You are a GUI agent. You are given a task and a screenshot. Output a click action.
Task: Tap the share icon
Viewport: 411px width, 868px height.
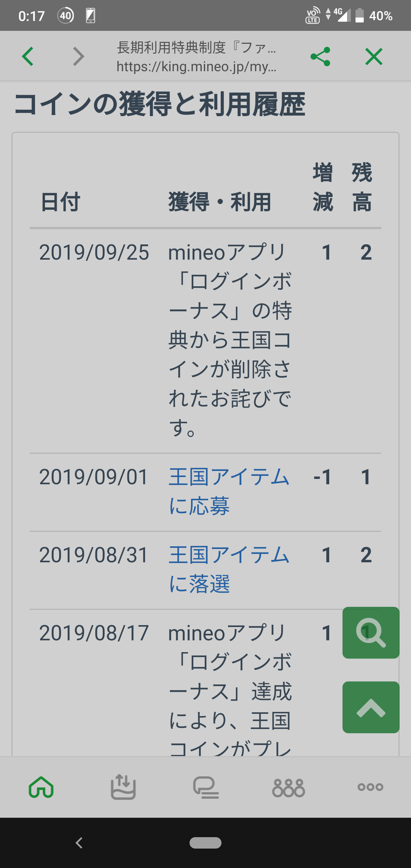click(x=320, y=57)
